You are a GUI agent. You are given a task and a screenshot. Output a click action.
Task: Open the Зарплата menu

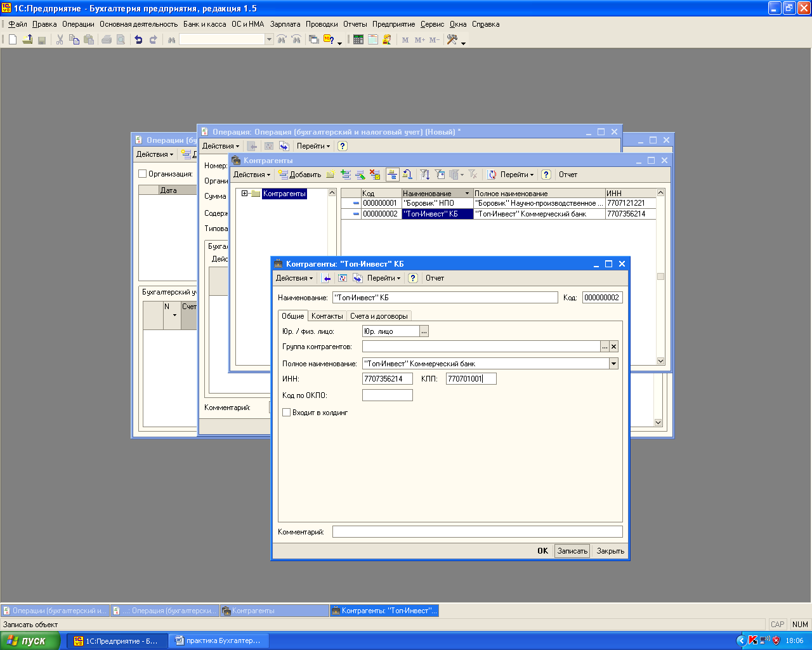(x=285, y=24)
